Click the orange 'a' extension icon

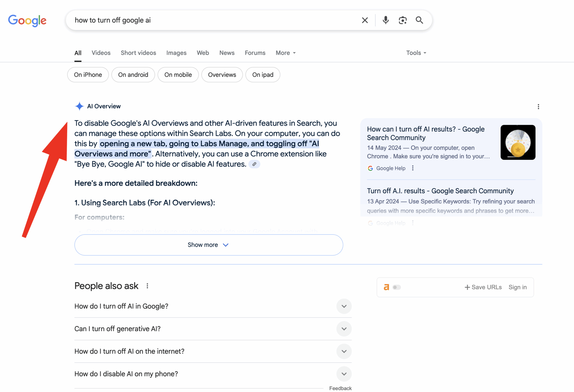point(386,287)
